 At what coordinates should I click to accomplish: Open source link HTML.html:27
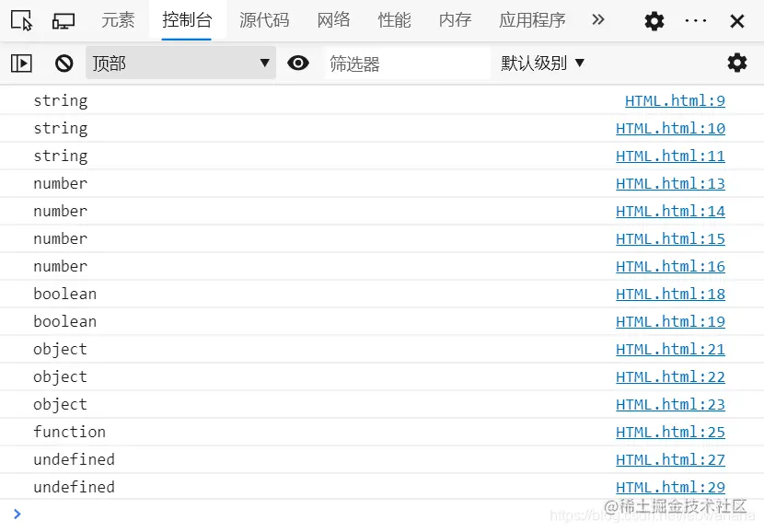click(x=670, y=460)
